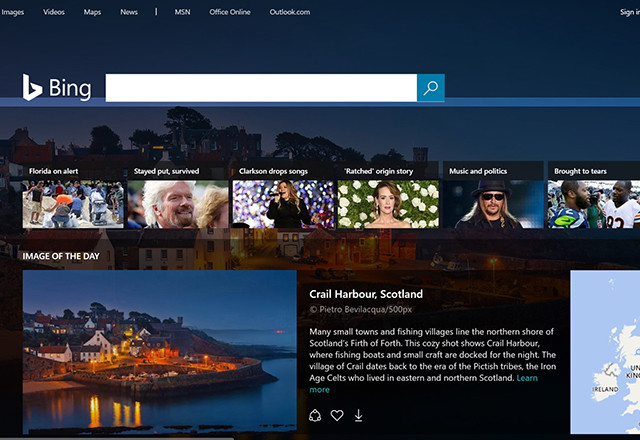Open 'Clarkson drops songs' news thumbnail
This screenshot has height=440, width=640.
click(283, 204)
